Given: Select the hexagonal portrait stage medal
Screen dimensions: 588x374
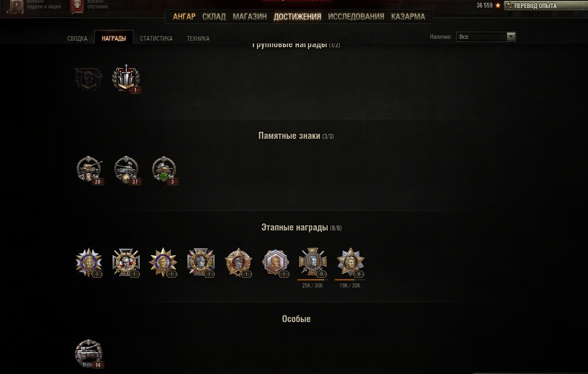Looking at the screenshot, I should pos(275,263).
